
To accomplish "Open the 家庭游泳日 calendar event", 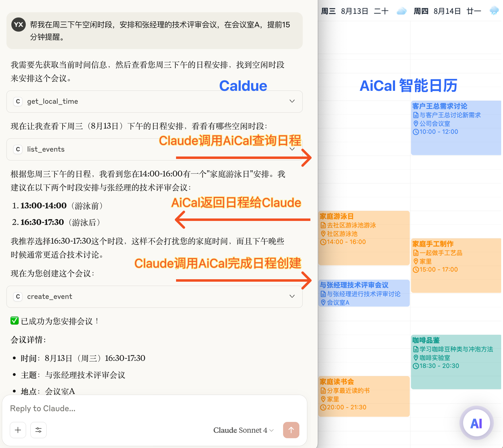I will (364, 238).
